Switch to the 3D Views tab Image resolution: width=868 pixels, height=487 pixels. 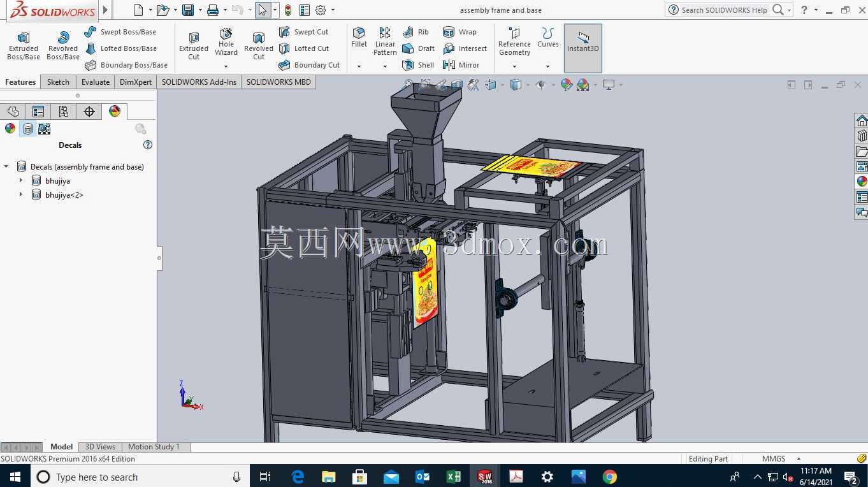(x=101, y=447)
